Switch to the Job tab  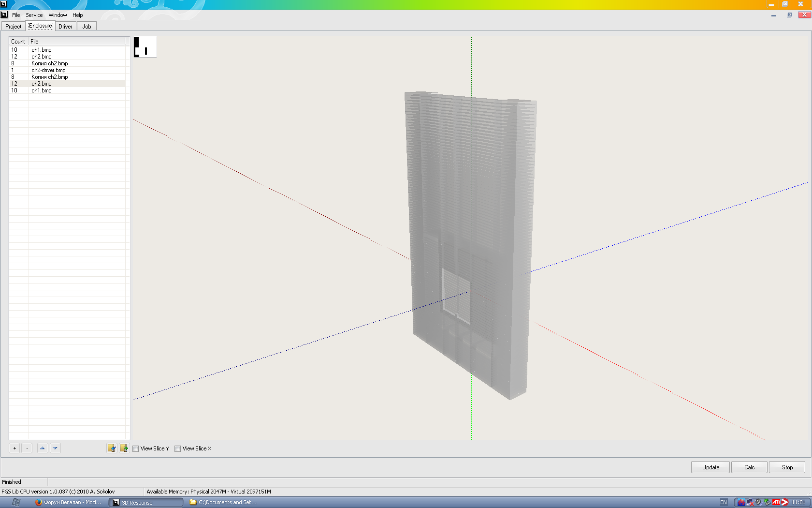87,26
